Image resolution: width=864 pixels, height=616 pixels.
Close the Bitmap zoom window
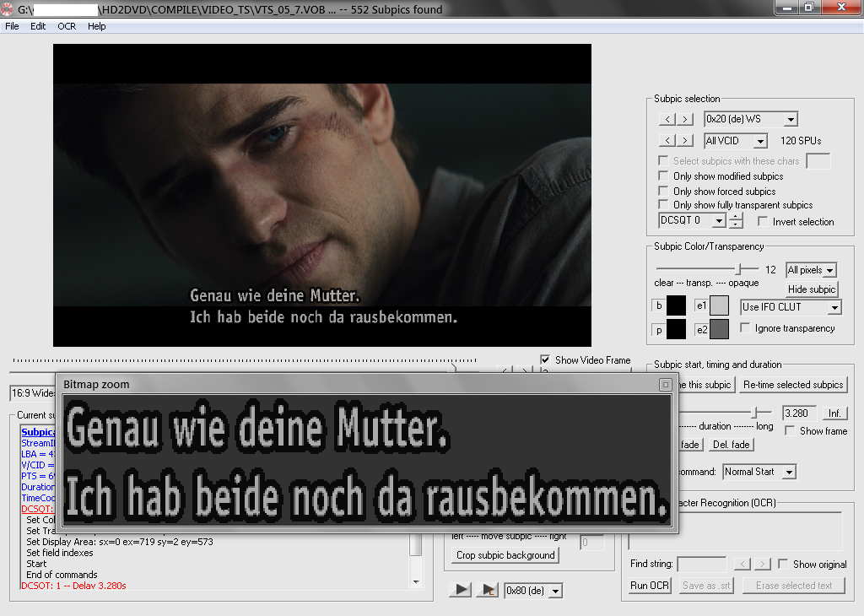(666, 385)
